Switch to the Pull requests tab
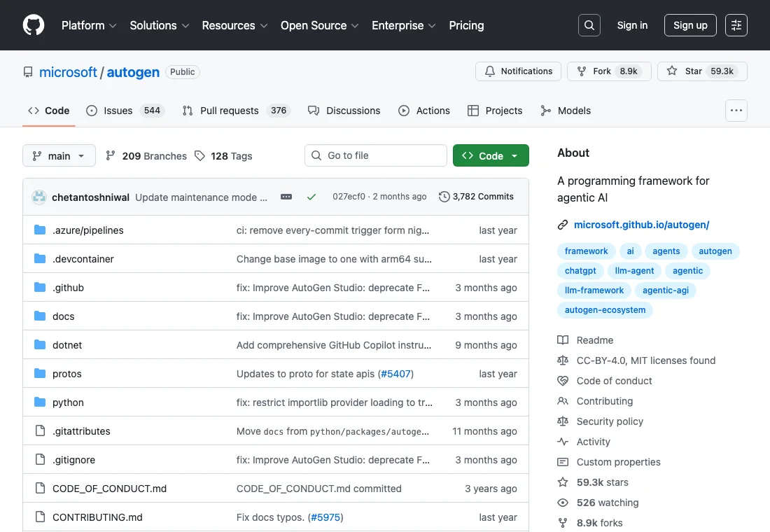 click(x=236, y=111)
